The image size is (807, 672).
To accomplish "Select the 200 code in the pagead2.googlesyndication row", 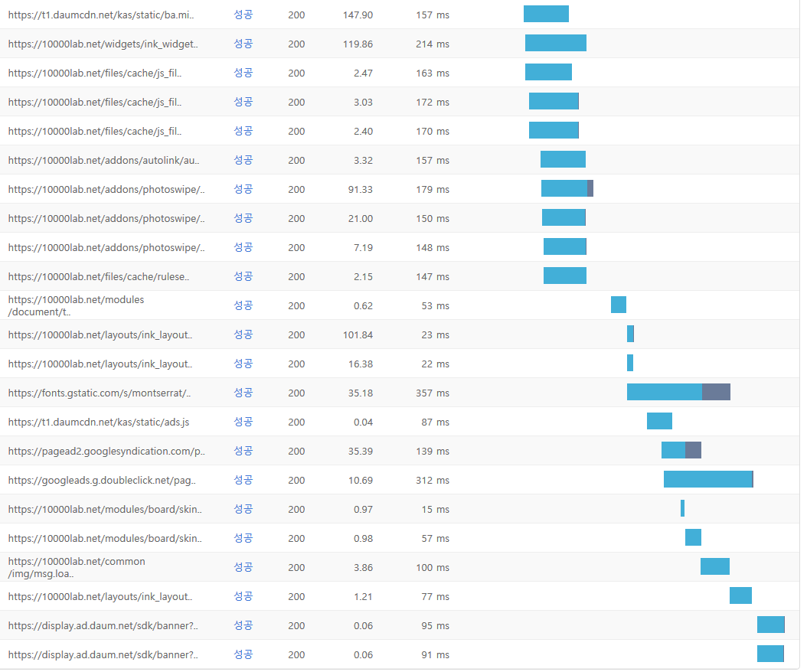I will click(x=296, y=452).
